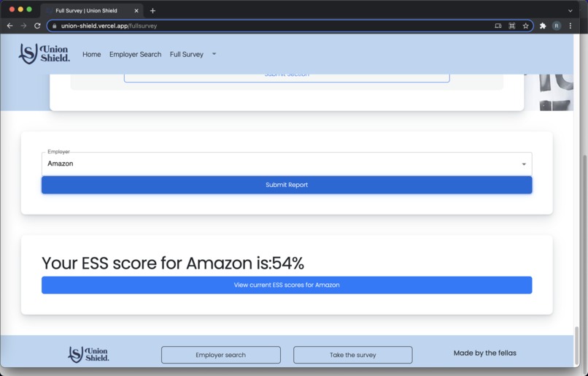588x376 pixels.
Task: Select the Full Survey | Union Shield tab
Action: [x=92, y=10]
